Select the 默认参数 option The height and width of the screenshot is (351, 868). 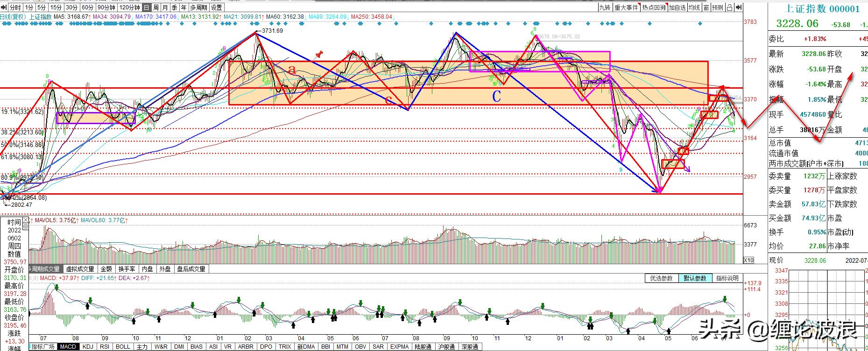click(x=695, y=278)
